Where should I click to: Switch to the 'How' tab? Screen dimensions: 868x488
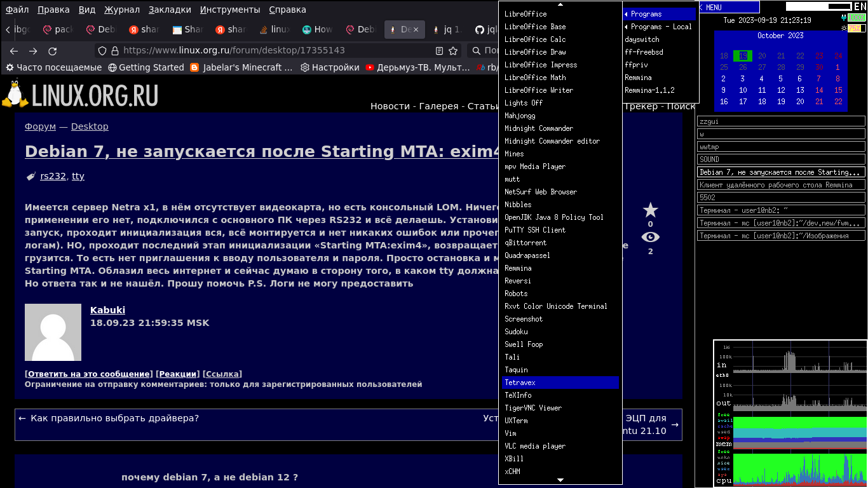coord(317,29)
